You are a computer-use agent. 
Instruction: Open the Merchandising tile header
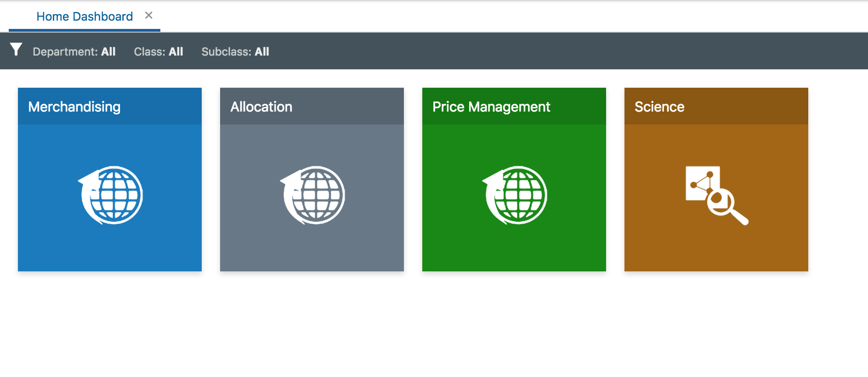tap(109, 106)
